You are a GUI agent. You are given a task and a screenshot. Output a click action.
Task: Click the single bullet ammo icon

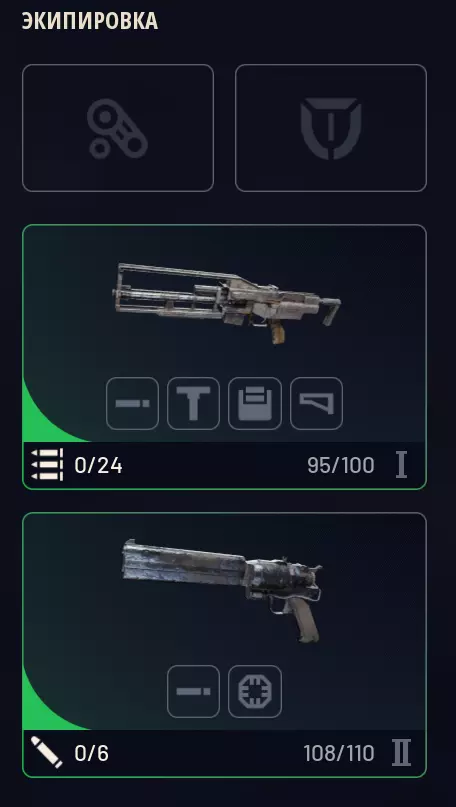47,752
